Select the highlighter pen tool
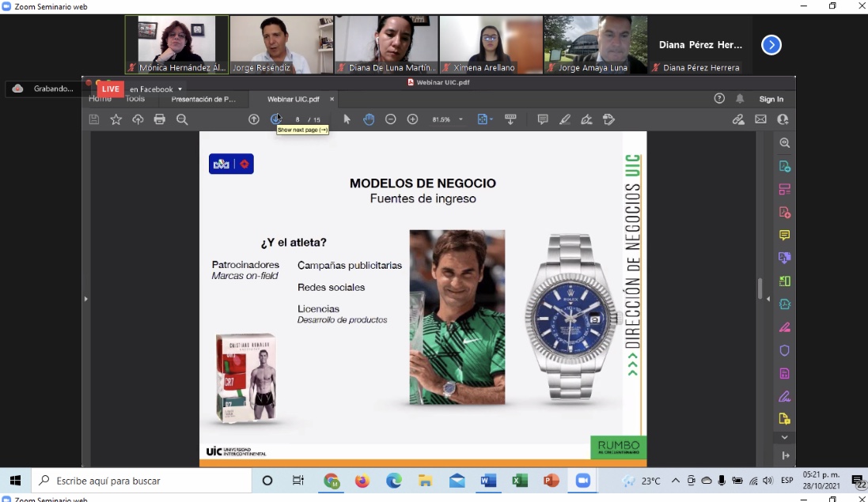The image size is (868, 502). (x=565, y=119)
